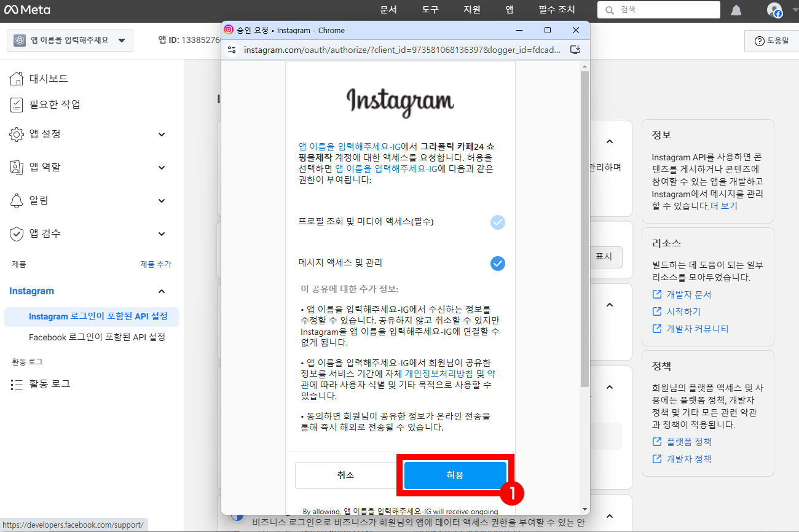799x532 pixels.
Task: Open the profile avatar menu
Action: click(x=774, y=10)
